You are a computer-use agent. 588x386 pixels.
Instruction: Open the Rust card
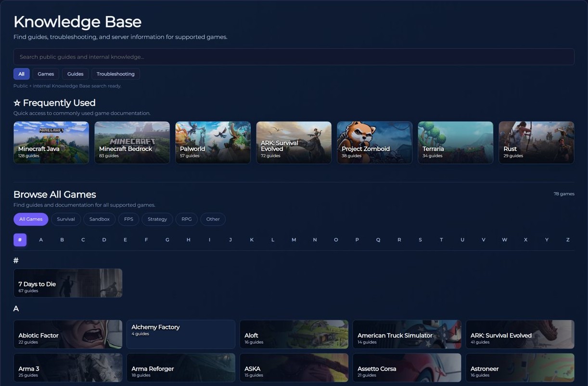click(x=536, y=142)
